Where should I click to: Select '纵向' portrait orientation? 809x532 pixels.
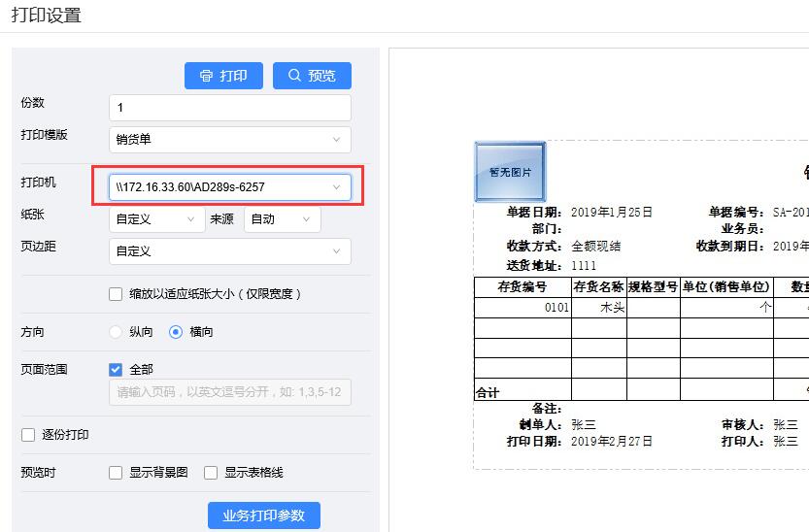117,332
